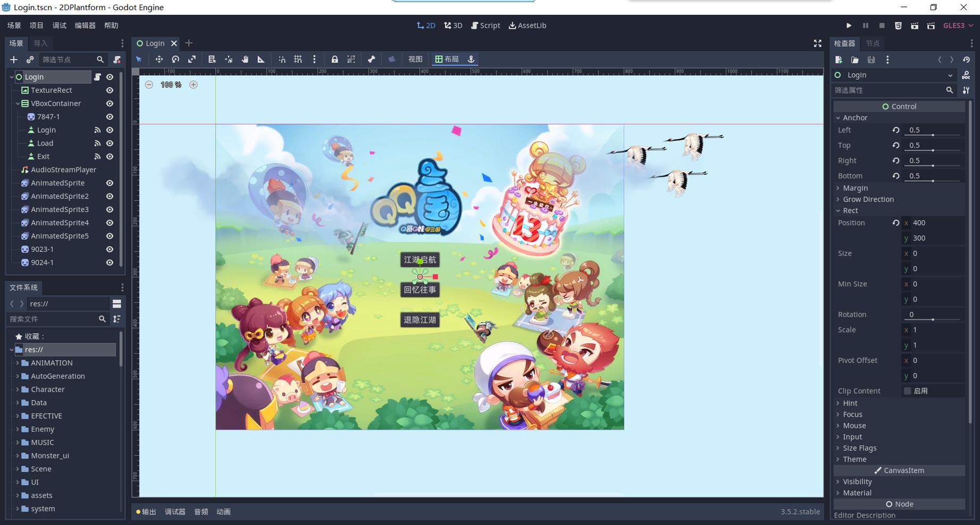This screenshot has height=525, width=980.
Task: Toggle visibility of the root Login node
Action: pos(110,77)
